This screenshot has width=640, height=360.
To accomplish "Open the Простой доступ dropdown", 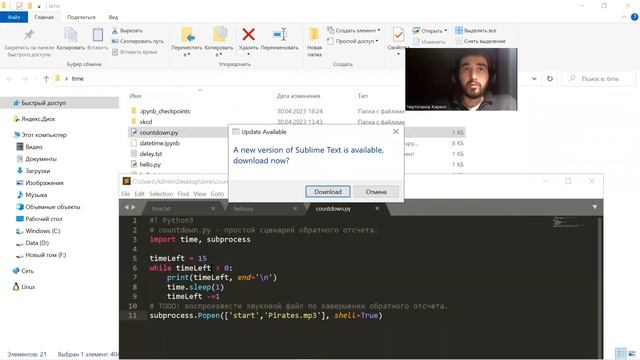I will click(353, 41).
